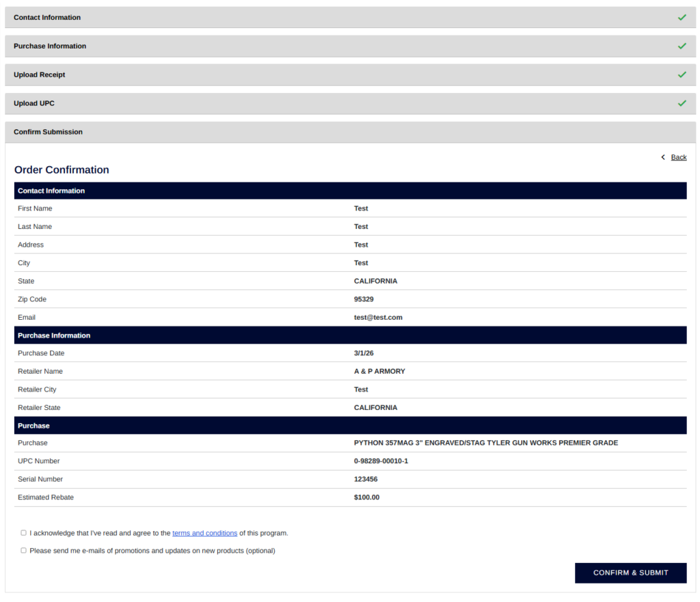The image size is (700, 602).
Task: Click the Confirm & Submit button
Action: click(630, 573)
